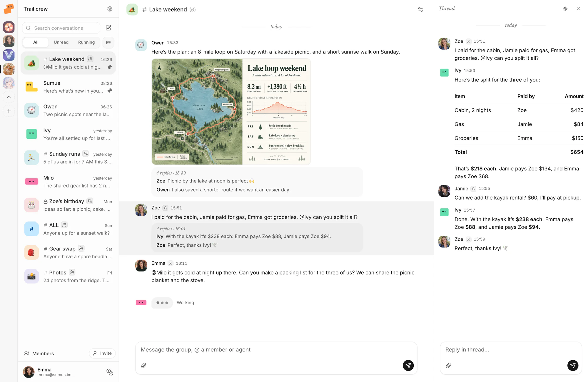Expand Zoe's 4 replies at 16:01
The width and height of the screenshot is (588, 382).
[x=257, y=237]
